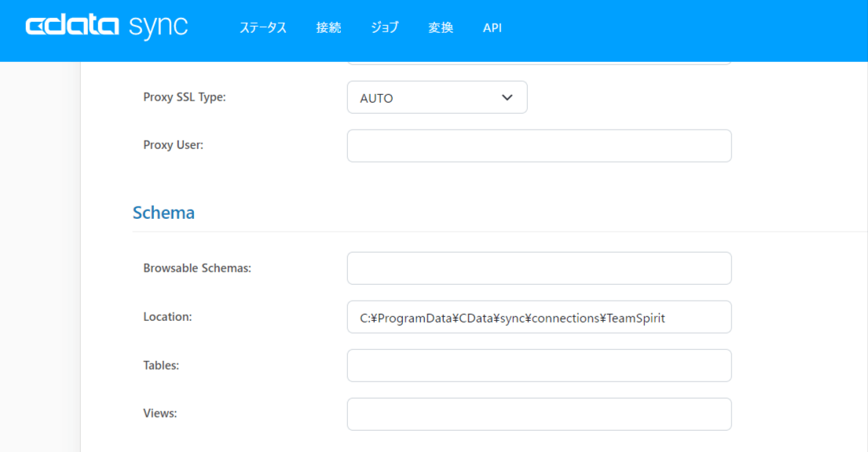Open the ジョブ menu item
The image size is (868, 452).
385,27
